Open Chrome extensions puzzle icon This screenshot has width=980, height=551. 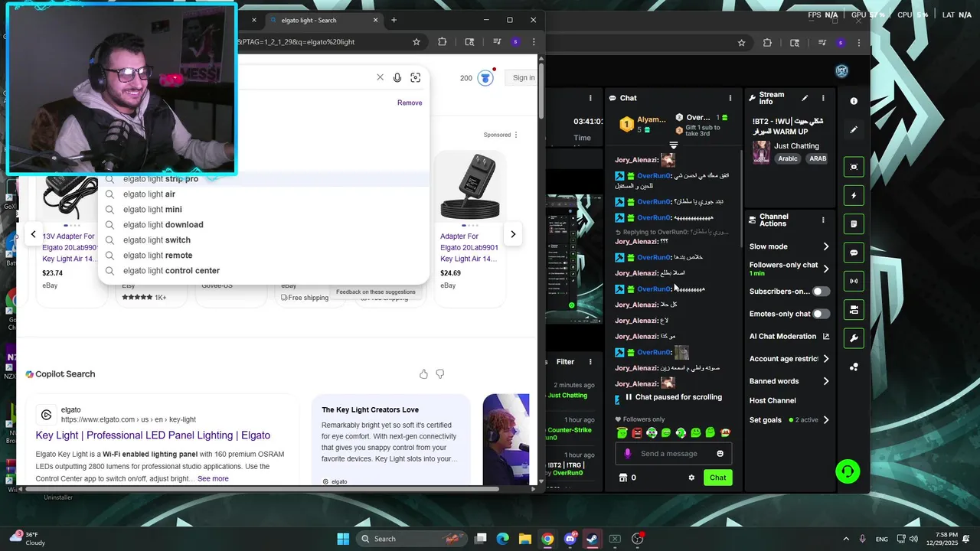(x=443, y=42)
